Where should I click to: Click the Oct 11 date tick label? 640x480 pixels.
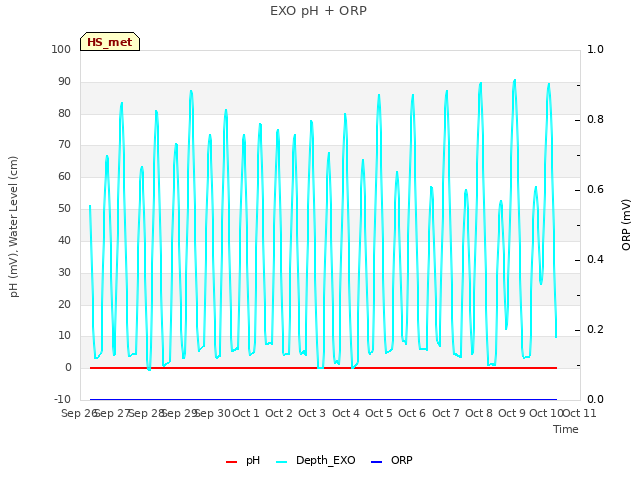click(580, 413)
